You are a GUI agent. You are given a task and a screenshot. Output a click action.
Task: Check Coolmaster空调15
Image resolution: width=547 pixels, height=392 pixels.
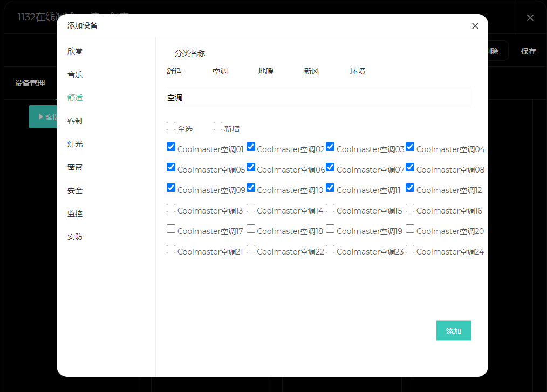330,208
